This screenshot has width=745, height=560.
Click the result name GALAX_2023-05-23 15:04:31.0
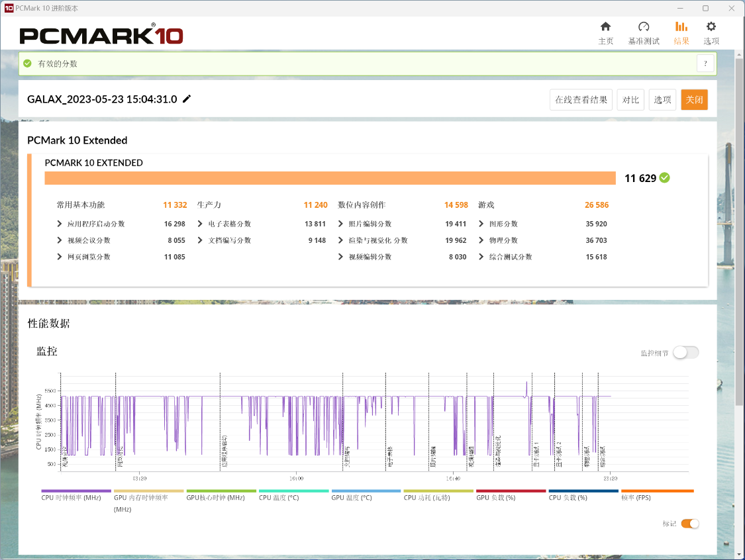pyautogui.click(x=102, y=99)
